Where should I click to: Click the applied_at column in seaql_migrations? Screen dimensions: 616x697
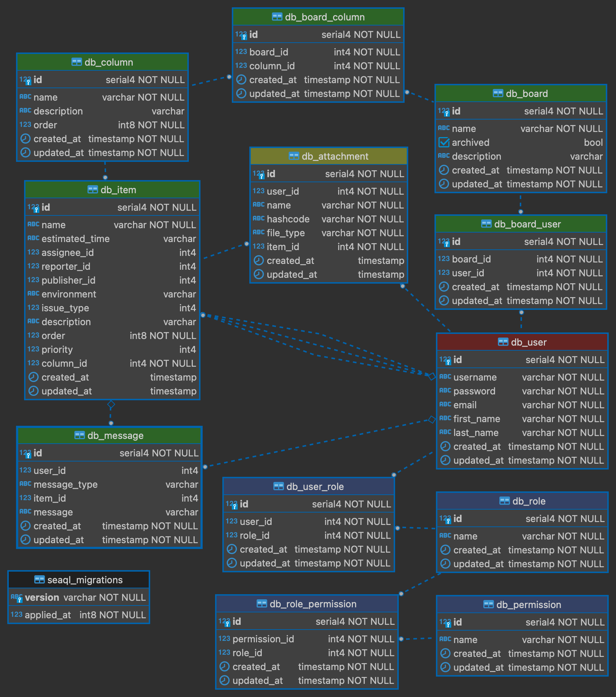(79, 615)
